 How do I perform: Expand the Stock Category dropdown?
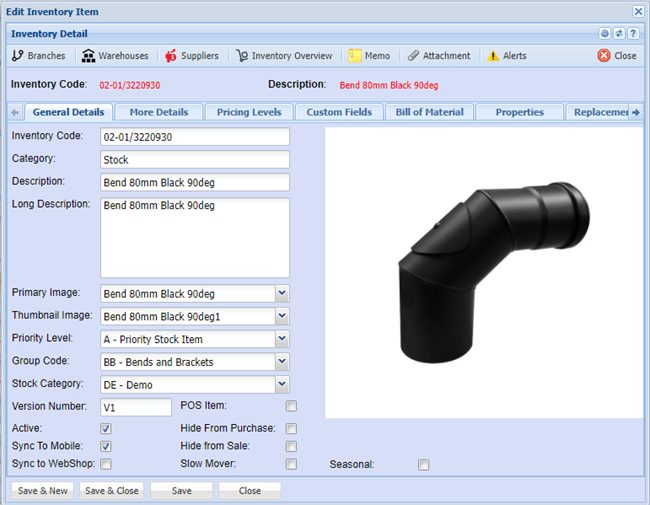[x=281, y=384]
